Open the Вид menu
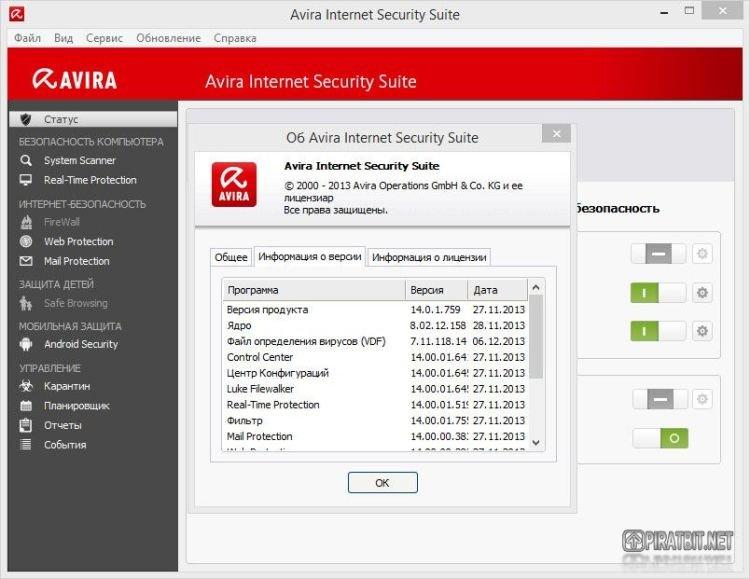This screenshot has width=750, height=579. pyautogui.click(x=64, y=38)
